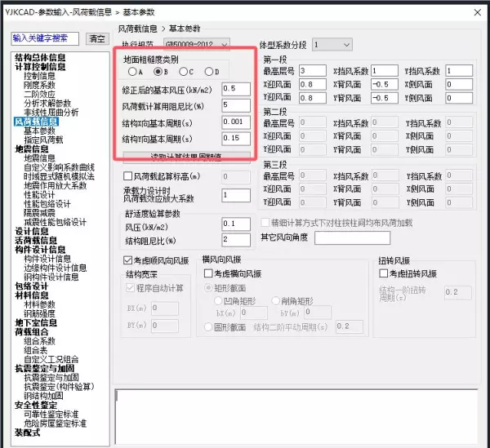Click 第一段 X背风面 input field
The width and height of the screenshot is (490, 448).
point(385,84)
